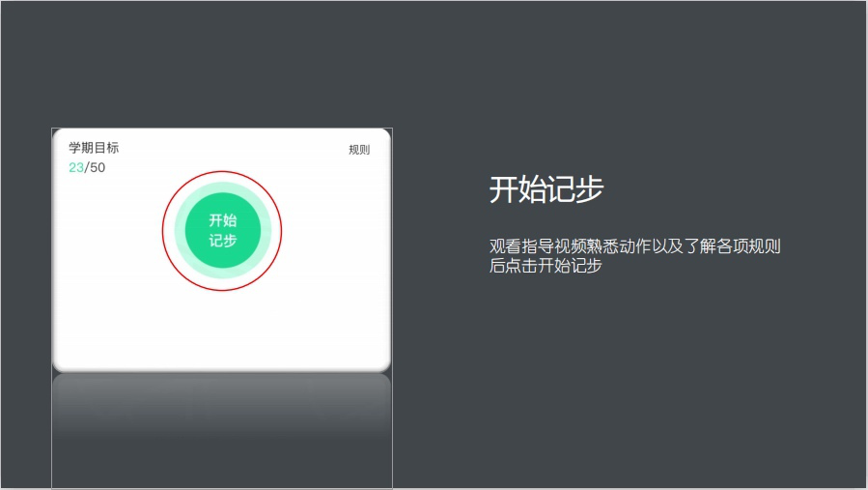Click the green number 23 in progress
Image resolution: width=868 pixels, height=490 pixels.
[76, 167]
